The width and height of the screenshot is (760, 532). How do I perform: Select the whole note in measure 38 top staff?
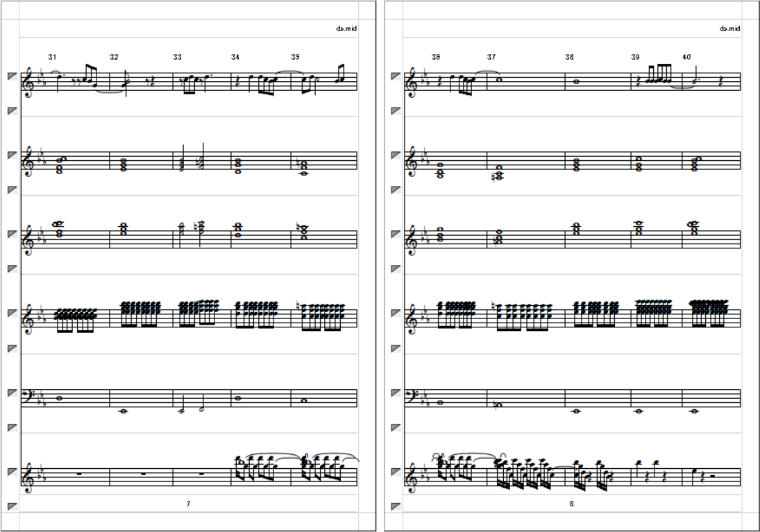(576, 82)
